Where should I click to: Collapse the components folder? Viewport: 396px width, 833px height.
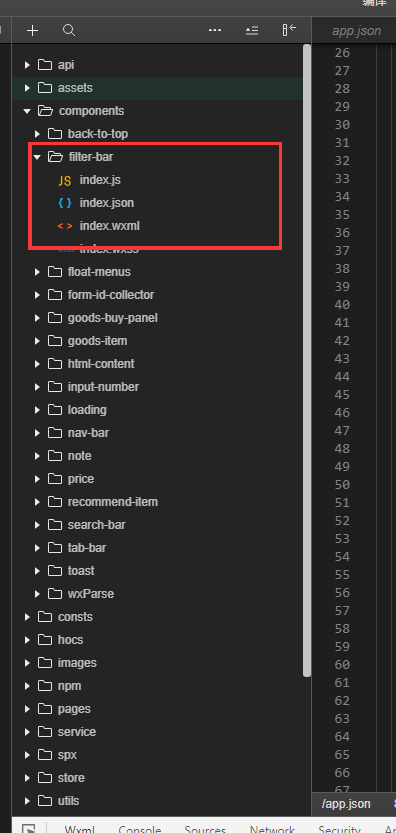pos(27,111)
